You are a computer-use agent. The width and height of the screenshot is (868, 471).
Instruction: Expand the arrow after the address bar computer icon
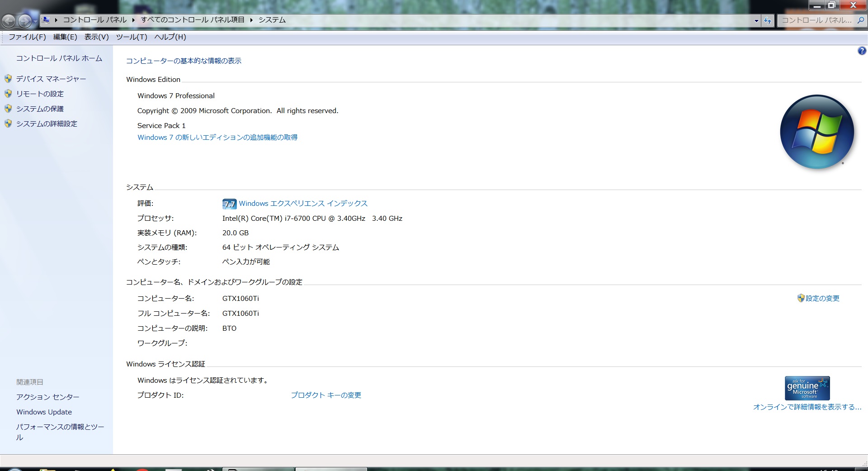click(56, 20)
